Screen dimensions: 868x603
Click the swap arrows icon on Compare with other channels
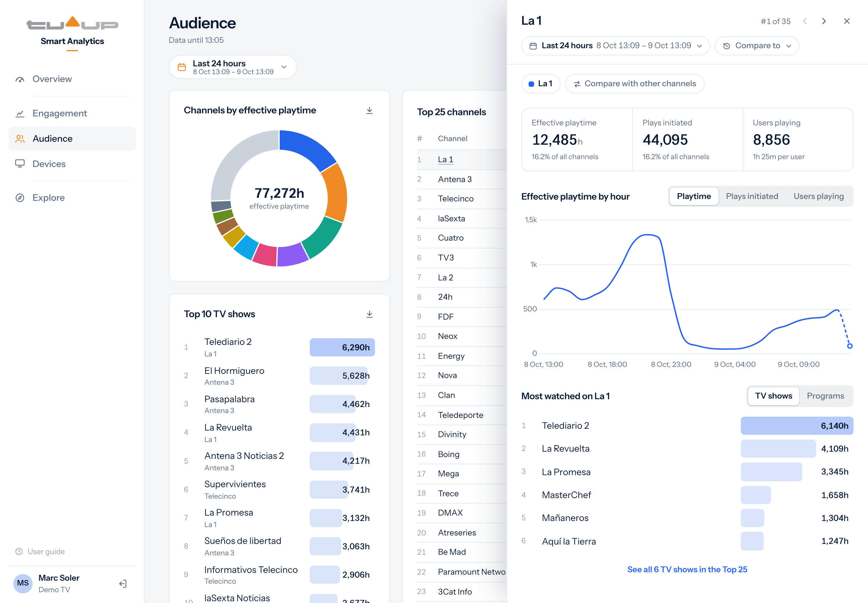coord(577,84)
